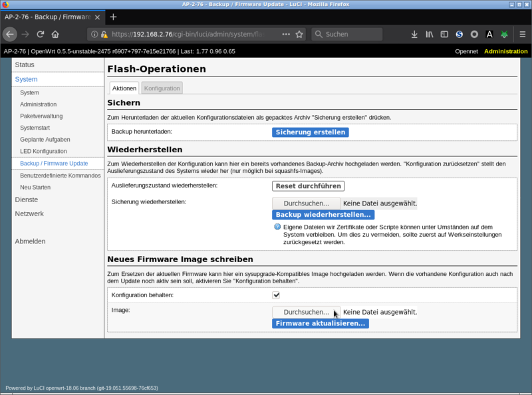Click the Sicherung erstellen button

tap(310, 132)
